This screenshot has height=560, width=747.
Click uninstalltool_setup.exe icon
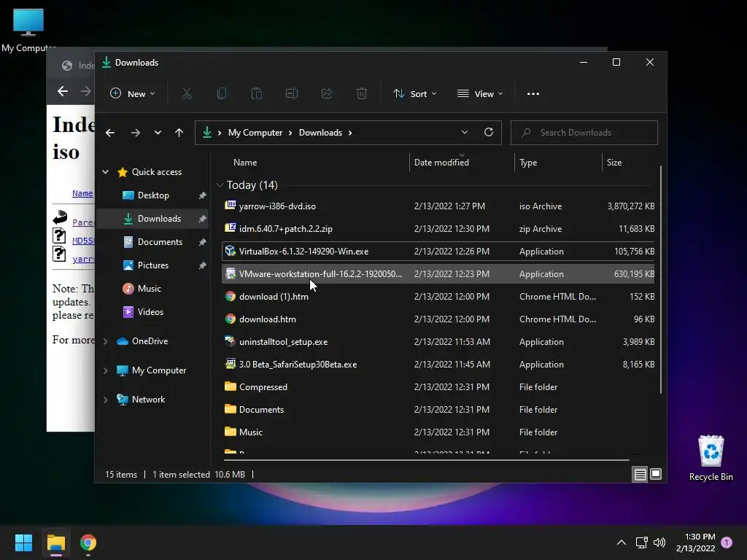pyautogui.click(x=231, y=341)
